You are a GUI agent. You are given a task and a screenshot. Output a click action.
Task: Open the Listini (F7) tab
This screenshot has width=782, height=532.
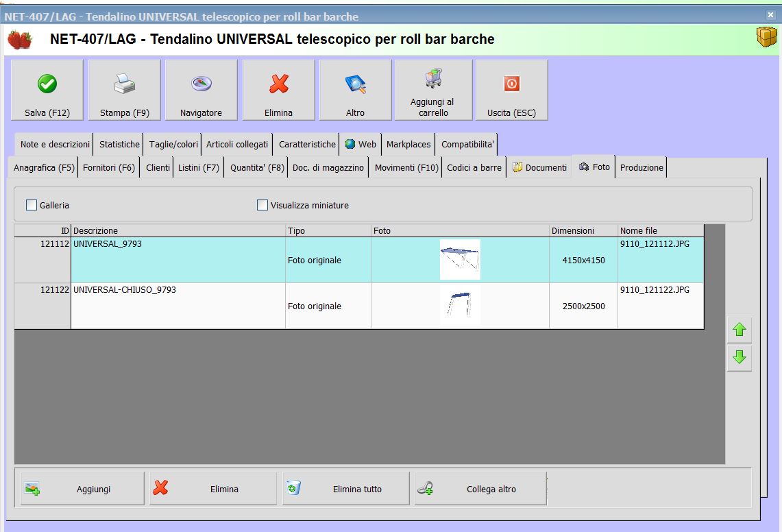click(x=199, y=168)
